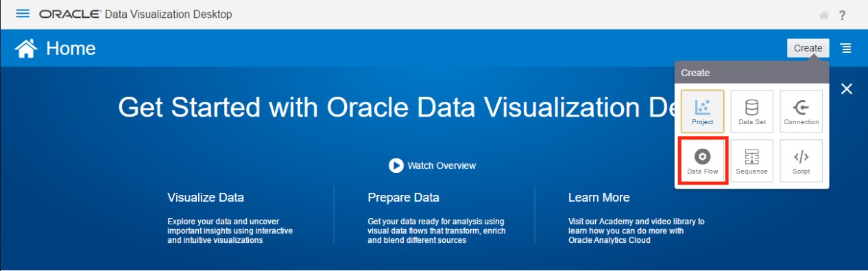Click the Prepare Data heading
The image size is (868, 271).
tap(403, 198)
